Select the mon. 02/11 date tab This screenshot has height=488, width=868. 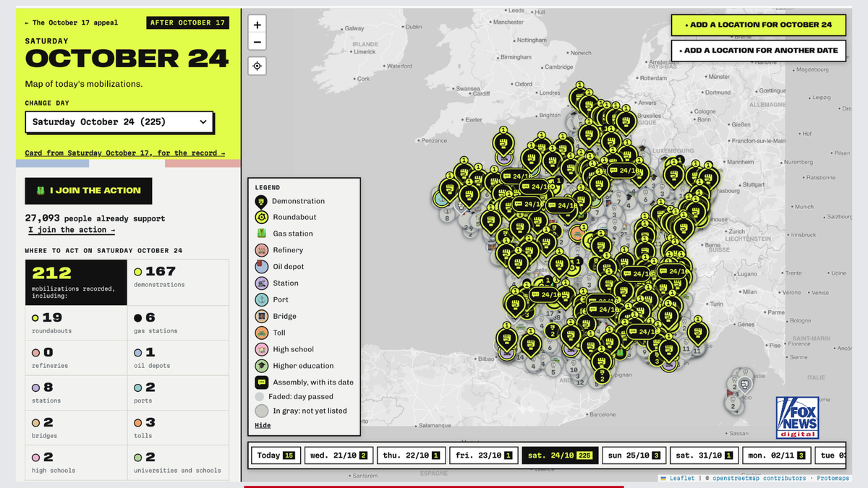(778, 455)
